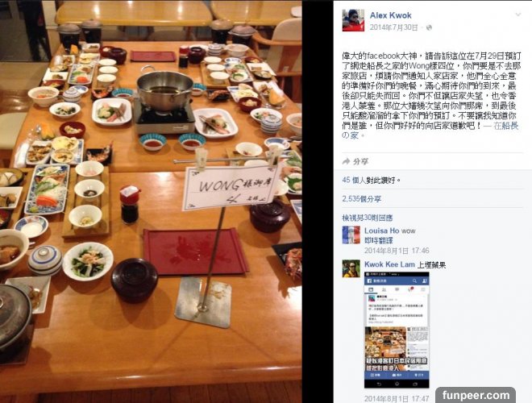The image size is (532, 403).
Task: Click the 2014年8月1日 17:46 comment timestamp
Action: click(x=397, y=251)
